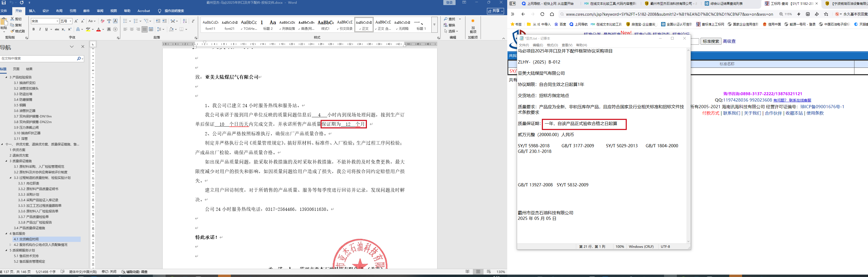Click the phonetic guide (wén) icon
This screenshot has width=868, height=277.
[109, 21]
